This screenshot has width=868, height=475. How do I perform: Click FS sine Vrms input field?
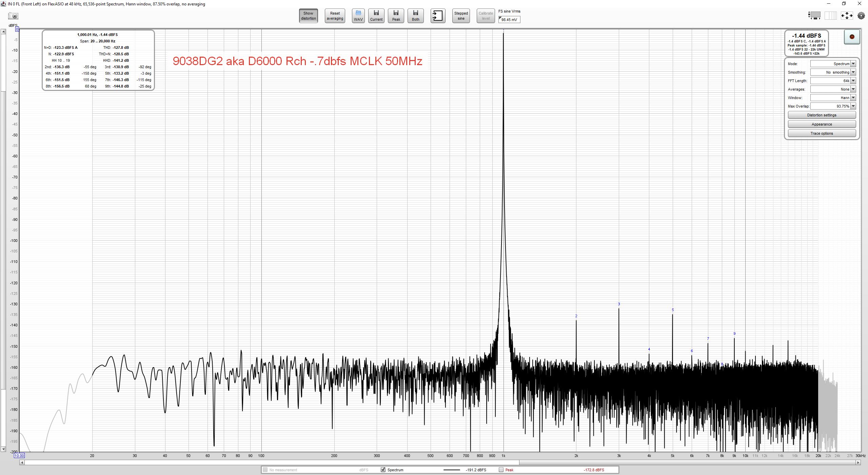click(x=509, y=20)
